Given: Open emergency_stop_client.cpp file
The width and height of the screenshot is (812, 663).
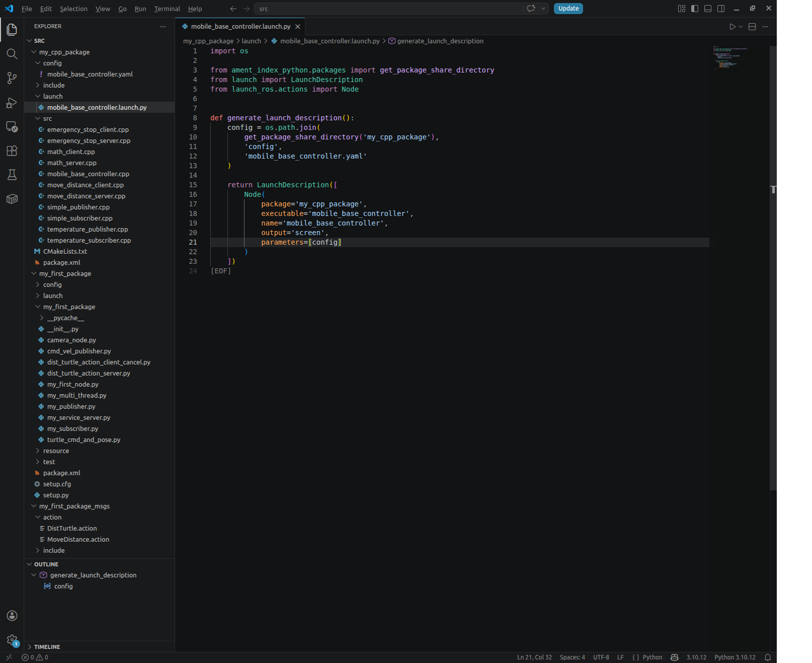Looking at the screenshot, I should (x=88, y=129).
